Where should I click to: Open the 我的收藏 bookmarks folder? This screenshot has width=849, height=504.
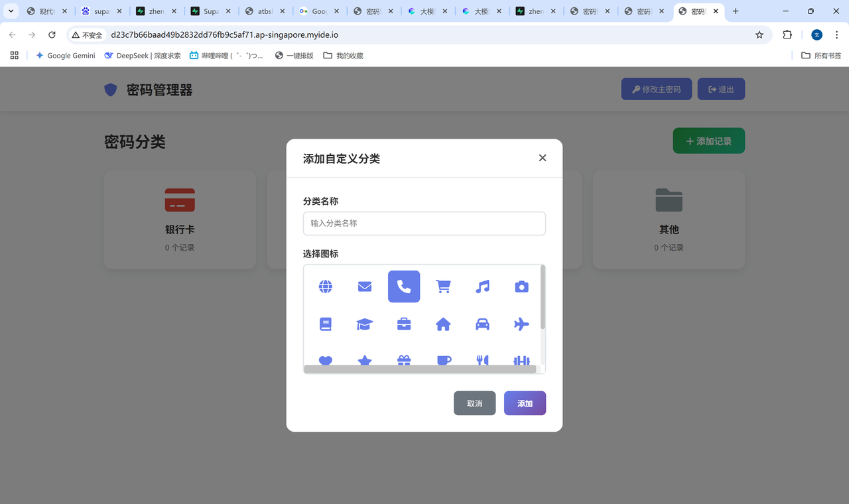click(x=343, y=56)
